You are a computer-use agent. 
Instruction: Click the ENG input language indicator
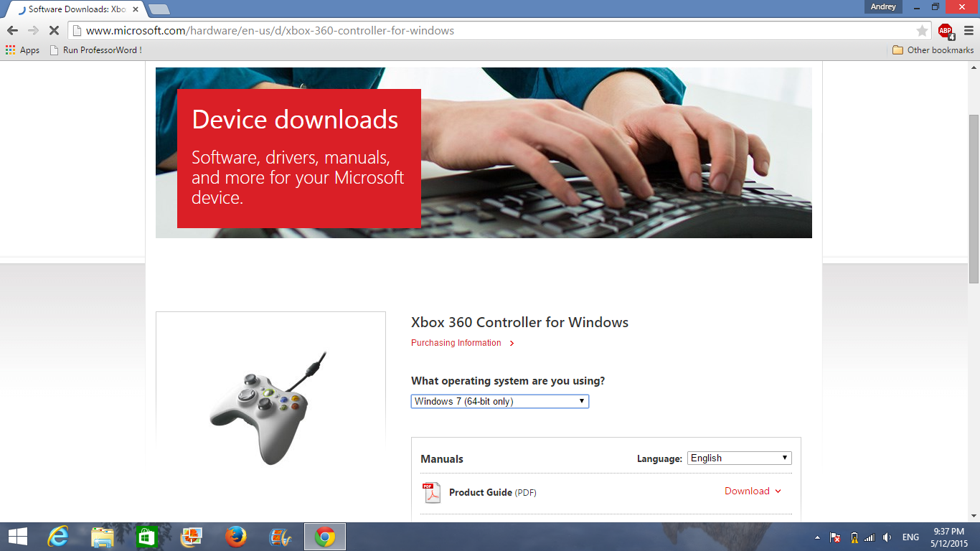(910, 537)
